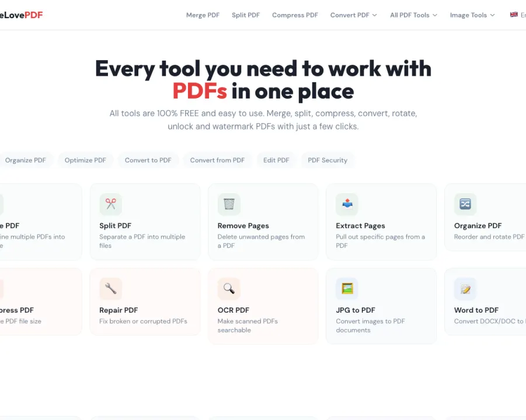
Task: Click 'Reorder and rotate PDF' description
Action: click(489, 237)
